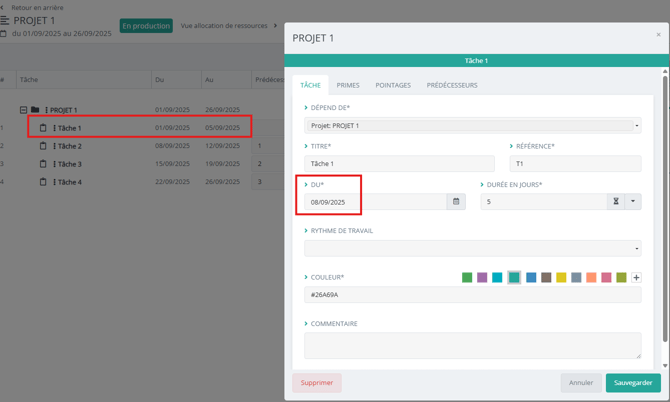The image size is (670, 402).
Task: Close the PROJET 1 dialog with the X
Action: (658, 35)
